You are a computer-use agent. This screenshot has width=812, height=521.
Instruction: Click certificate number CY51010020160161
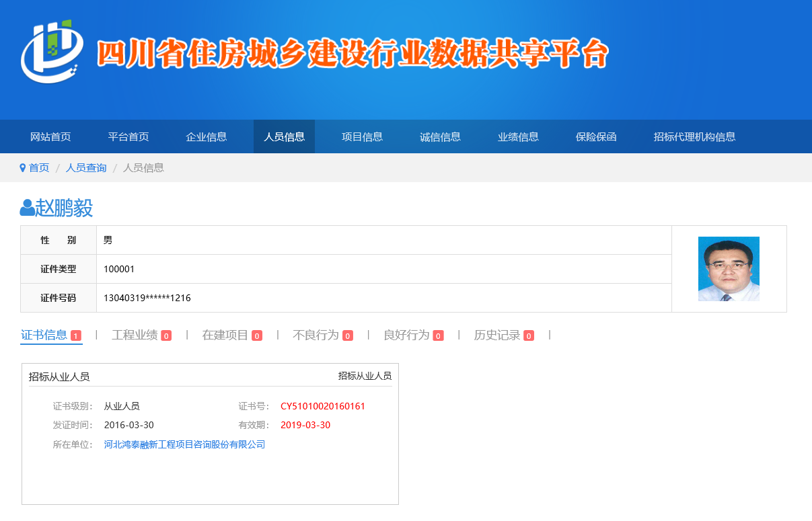[x=323, y=406]
